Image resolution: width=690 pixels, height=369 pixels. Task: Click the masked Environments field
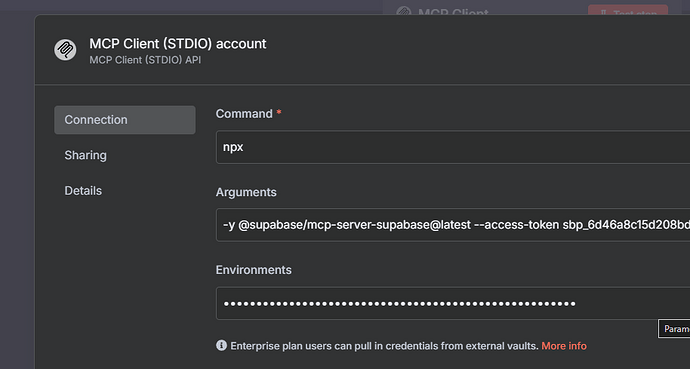coord(453,303)
